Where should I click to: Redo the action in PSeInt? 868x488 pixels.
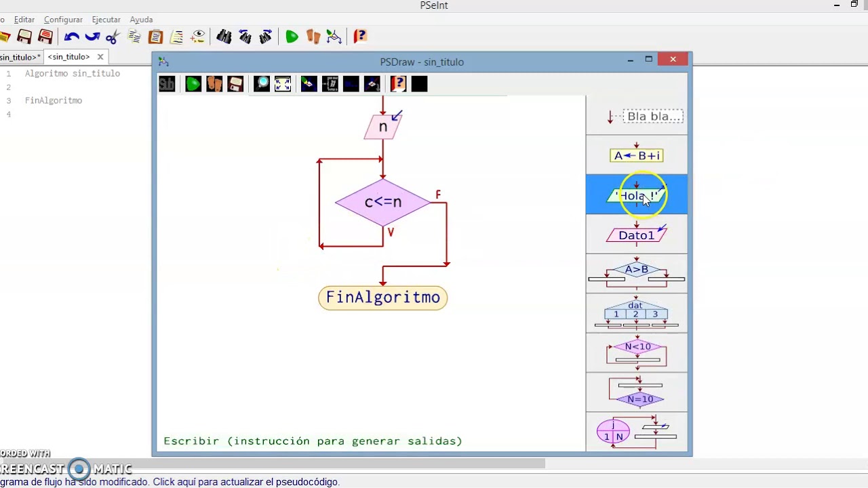92,37
